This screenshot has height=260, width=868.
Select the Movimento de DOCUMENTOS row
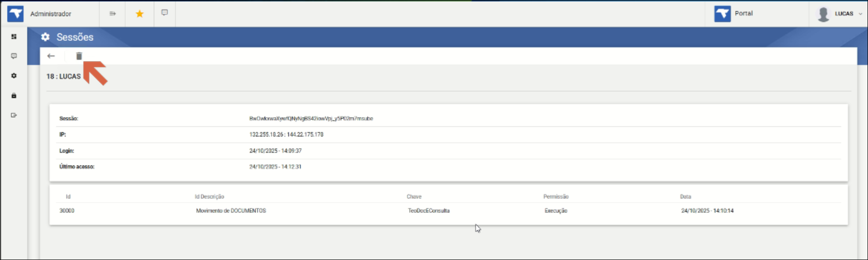click(231, 211)
